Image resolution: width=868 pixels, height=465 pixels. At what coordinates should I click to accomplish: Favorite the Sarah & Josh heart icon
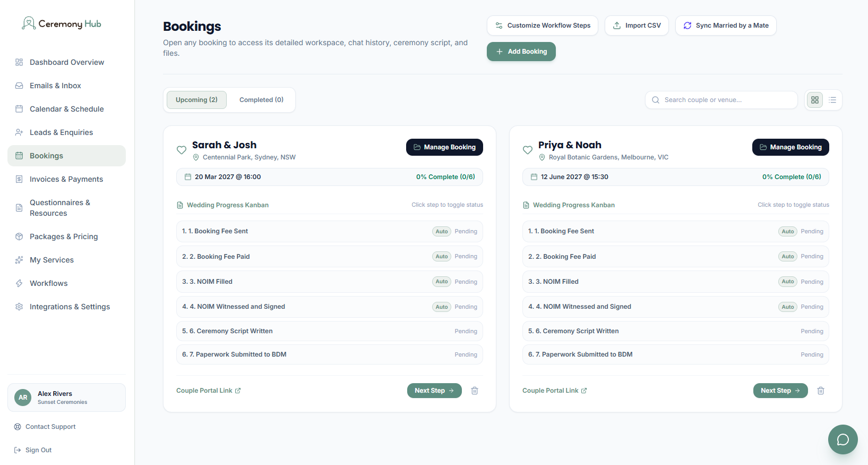click(182, 150)
